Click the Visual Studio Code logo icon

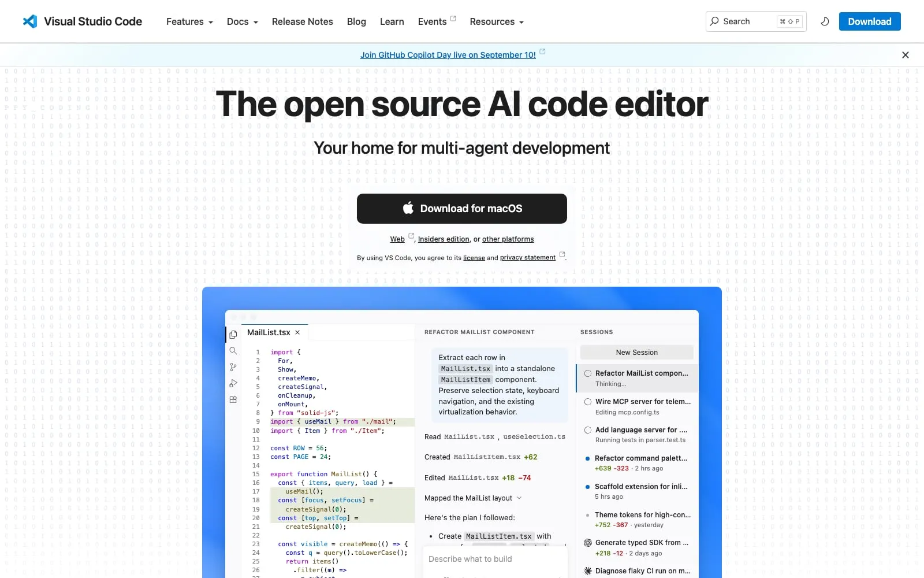30,21
